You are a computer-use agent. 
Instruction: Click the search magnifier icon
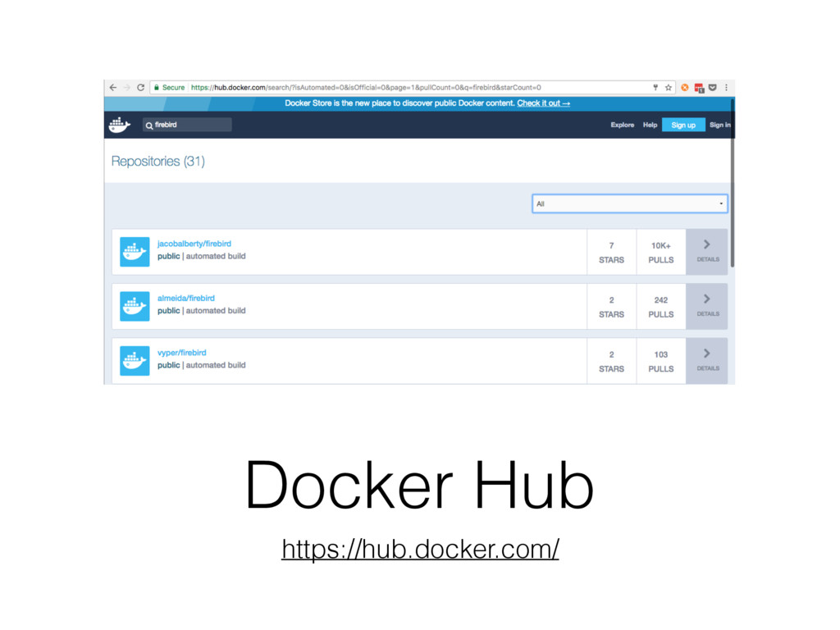[149, 126]
